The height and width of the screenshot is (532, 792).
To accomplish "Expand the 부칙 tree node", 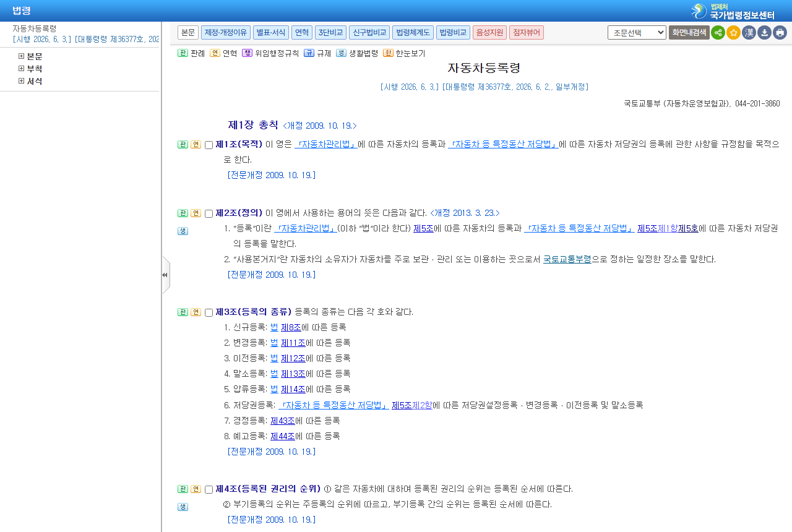I will (x=22, y=69).
